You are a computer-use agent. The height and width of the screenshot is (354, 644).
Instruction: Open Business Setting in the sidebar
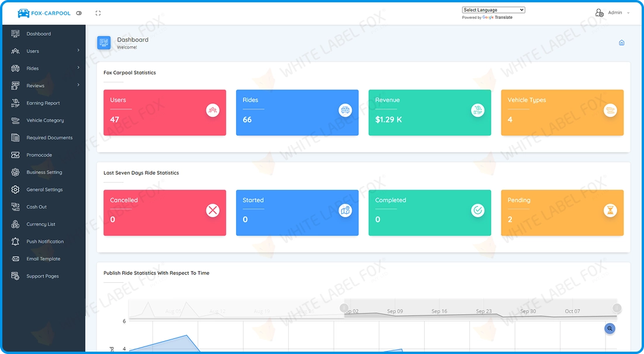click(44, 172)
